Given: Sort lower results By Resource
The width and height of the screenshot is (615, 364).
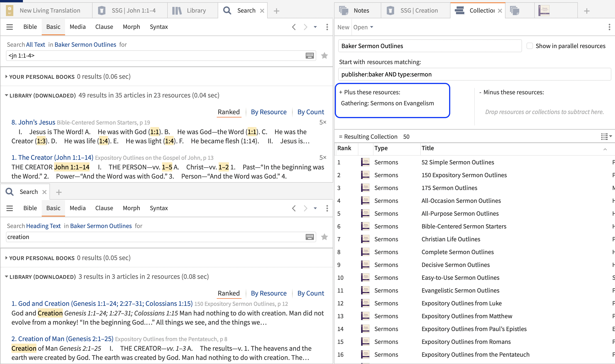Looking at the screenshot, I should [269, 293].
